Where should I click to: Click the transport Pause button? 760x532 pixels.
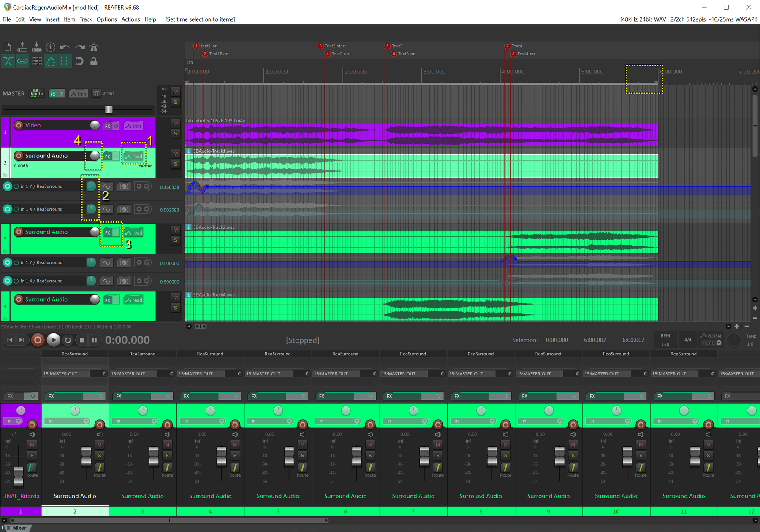point(94,340)
